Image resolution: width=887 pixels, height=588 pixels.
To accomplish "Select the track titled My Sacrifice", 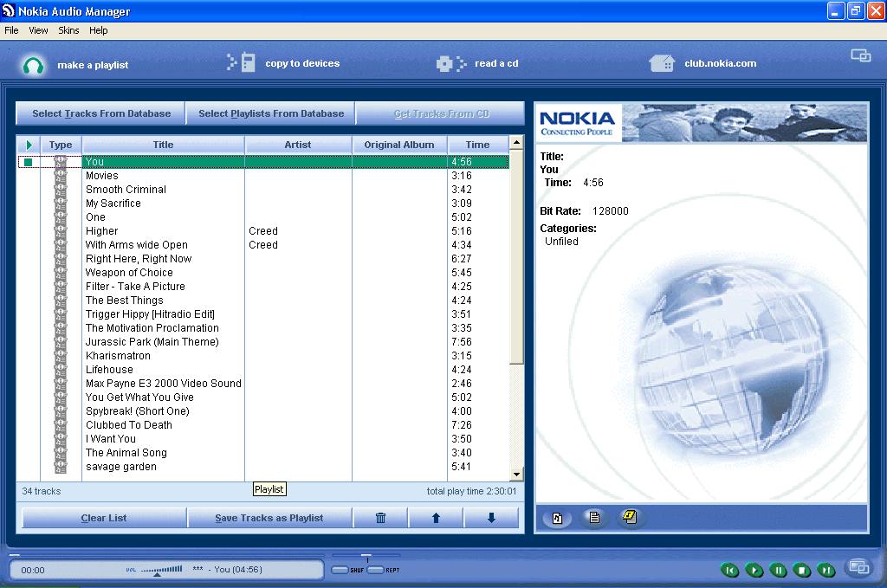I will [x=113, y=204].
